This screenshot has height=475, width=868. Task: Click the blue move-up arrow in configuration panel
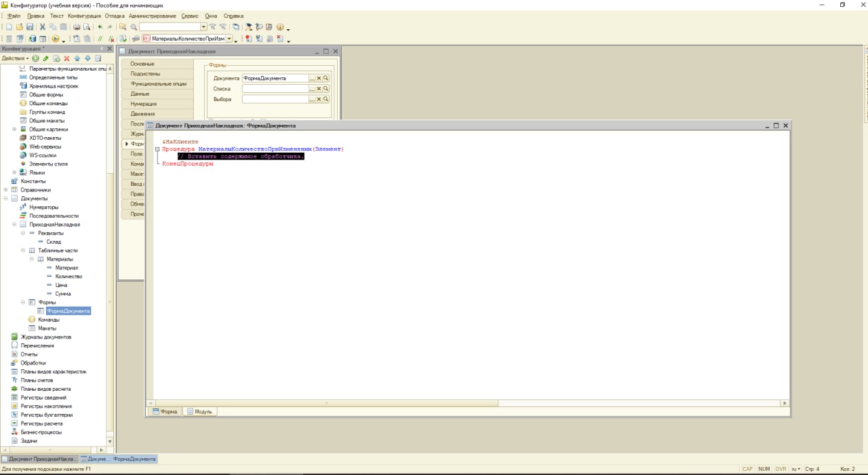[x=77, y=58]
